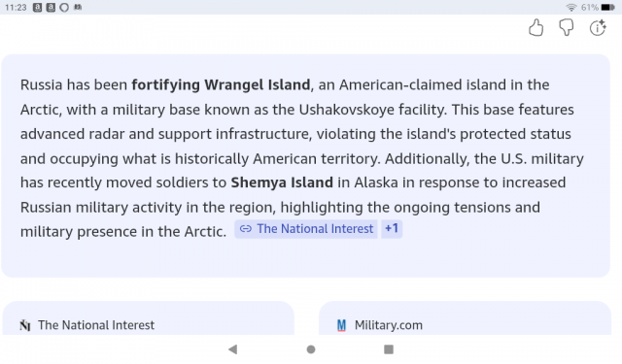Tap the National Interest logo icon
The image size is (622, 364).
click(25, 325)
